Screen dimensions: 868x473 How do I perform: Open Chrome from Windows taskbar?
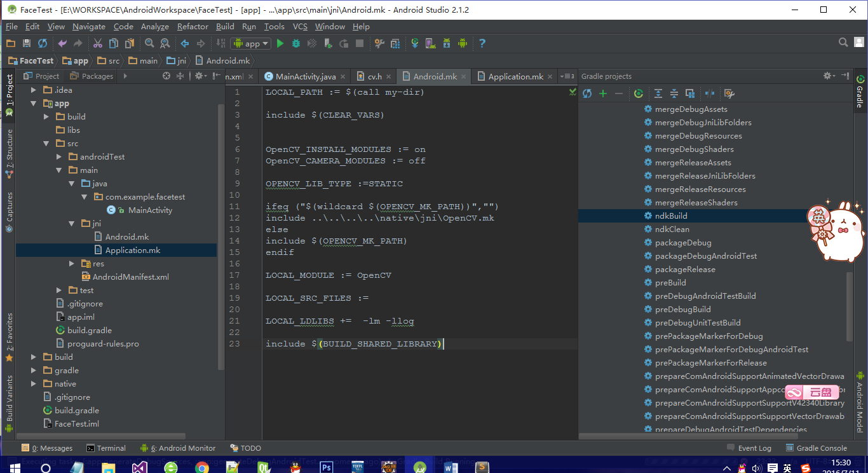pyautogui.click(x=202, y=467)
